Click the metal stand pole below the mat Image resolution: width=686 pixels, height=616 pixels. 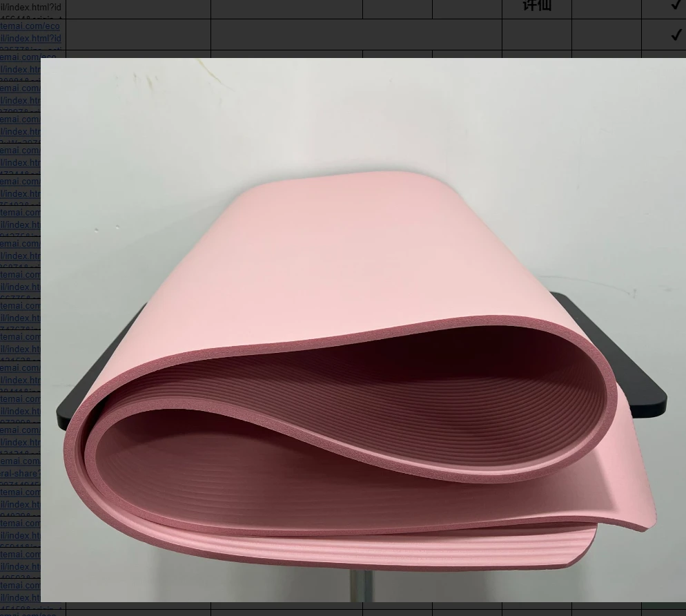(356, 586)
